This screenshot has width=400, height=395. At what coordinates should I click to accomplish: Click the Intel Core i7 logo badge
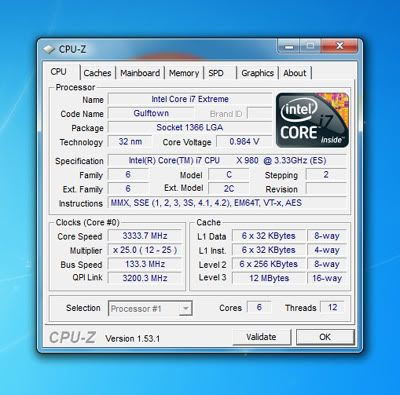(x=312, y=120)
